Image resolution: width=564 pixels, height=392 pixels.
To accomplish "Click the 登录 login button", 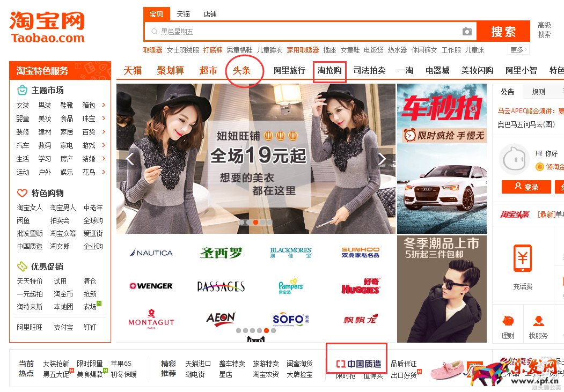I will [526, 187].
